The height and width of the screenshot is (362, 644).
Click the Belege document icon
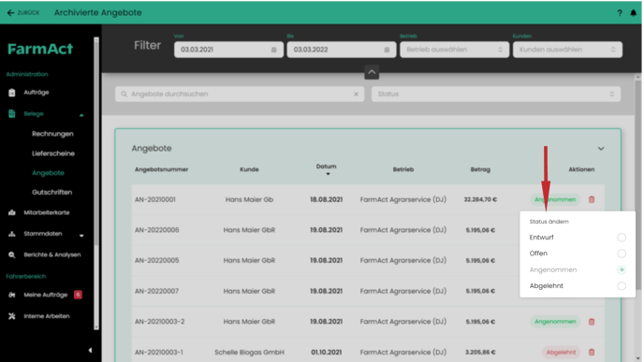[x=12, y=114]
